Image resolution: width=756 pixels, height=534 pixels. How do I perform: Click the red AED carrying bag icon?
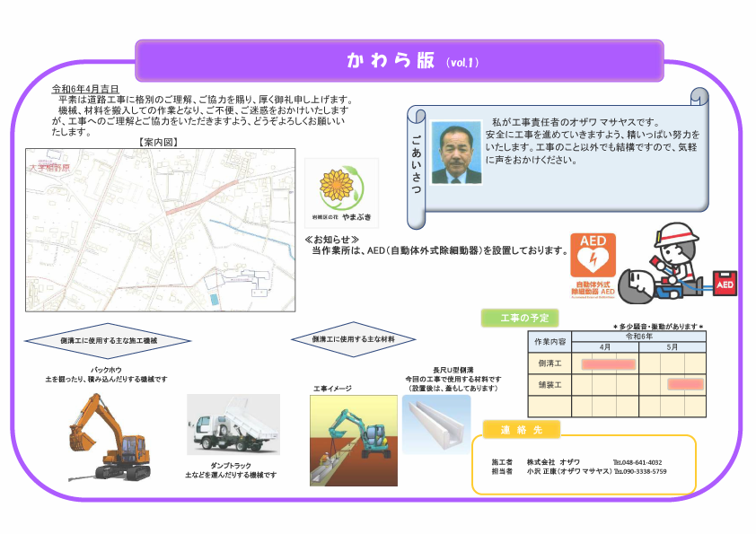pyautogui.click(x=724, y=285)
